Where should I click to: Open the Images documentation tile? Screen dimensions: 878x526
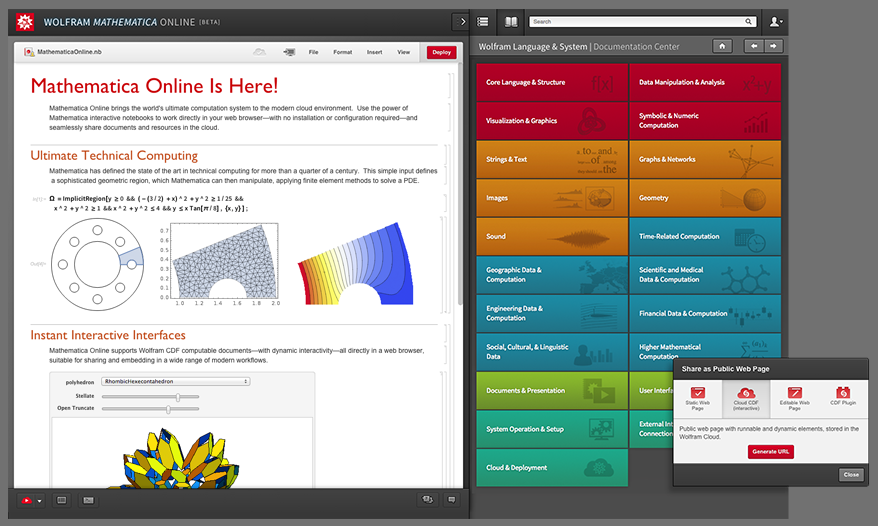552,198
